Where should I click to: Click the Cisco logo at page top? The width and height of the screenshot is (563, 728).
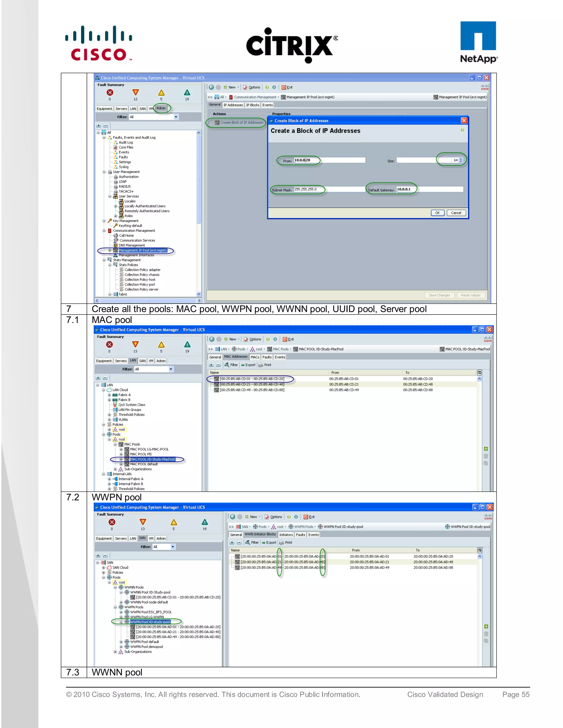[99, 44]
